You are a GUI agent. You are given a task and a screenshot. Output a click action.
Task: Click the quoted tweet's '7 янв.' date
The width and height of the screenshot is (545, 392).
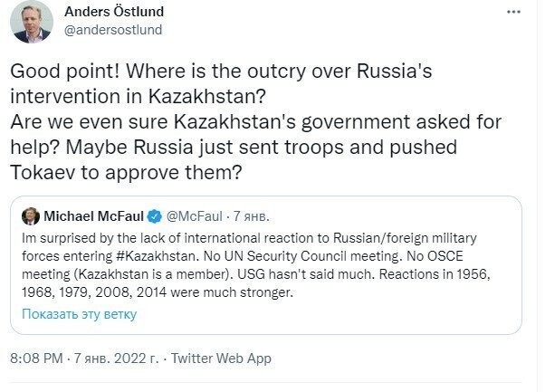(x=253, y=217)
